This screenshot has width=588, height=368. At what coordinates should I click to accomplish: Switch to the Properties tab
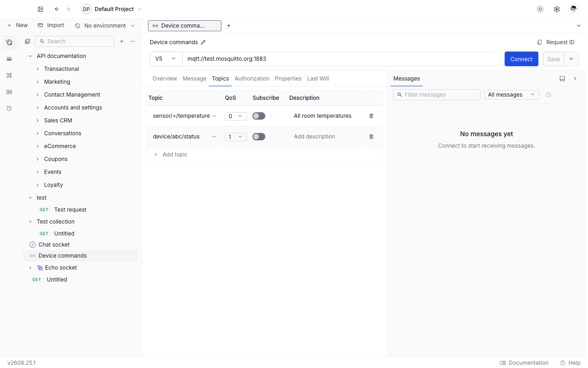coord(288,79)
